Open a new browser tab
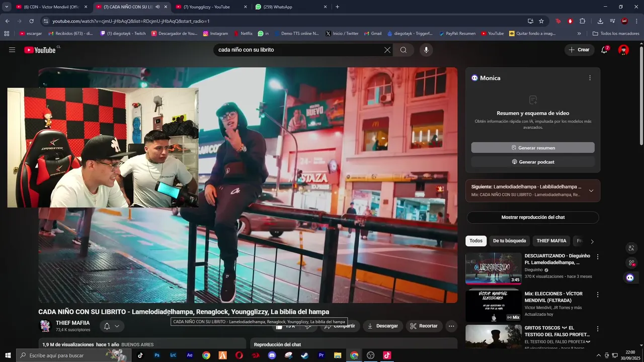The width and height of the screenshot is (644, 362). coord(337,7)
